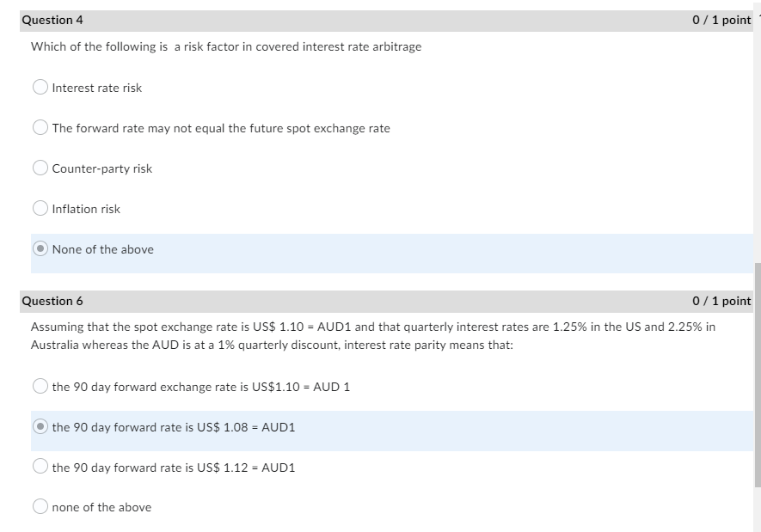Viewport: 761px width, 532px height.
Task: Select Counter-party risk in Question 4
Action: point(40,168)
